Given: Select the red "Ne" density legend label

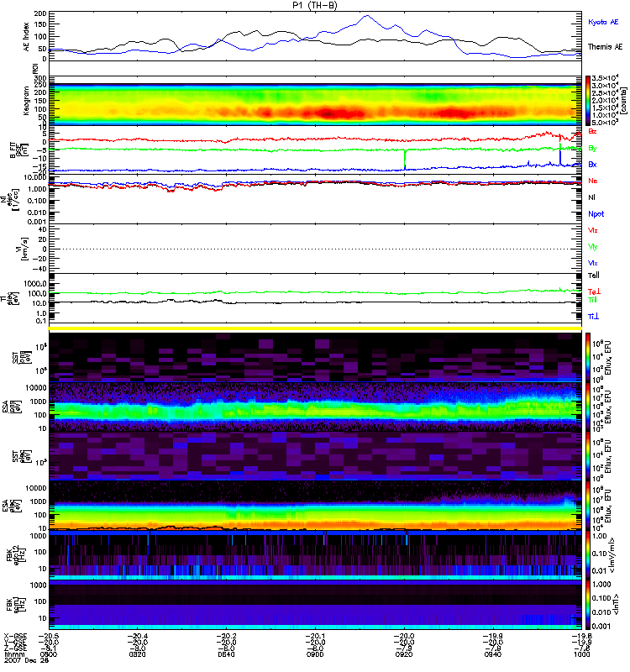Looking at the screenshot, I should point(593,181).
